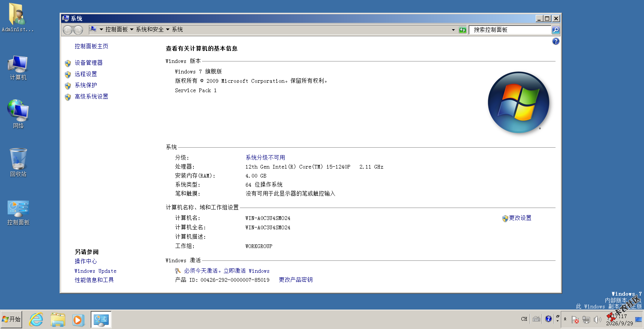Open 远程设置 from the left pane
Viewport: 644px width, 329px height.
tap(85, 74)
